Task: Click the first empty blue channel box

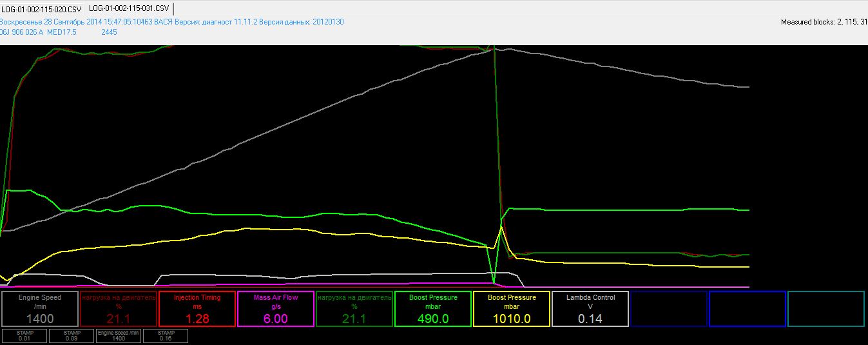Action: [668, 309]
